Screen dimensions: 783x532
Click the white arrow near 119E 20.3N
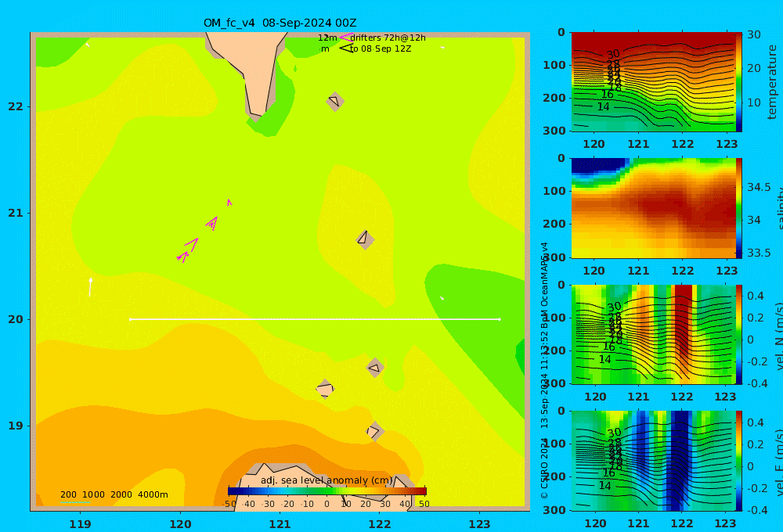click(x=90, y=287)
